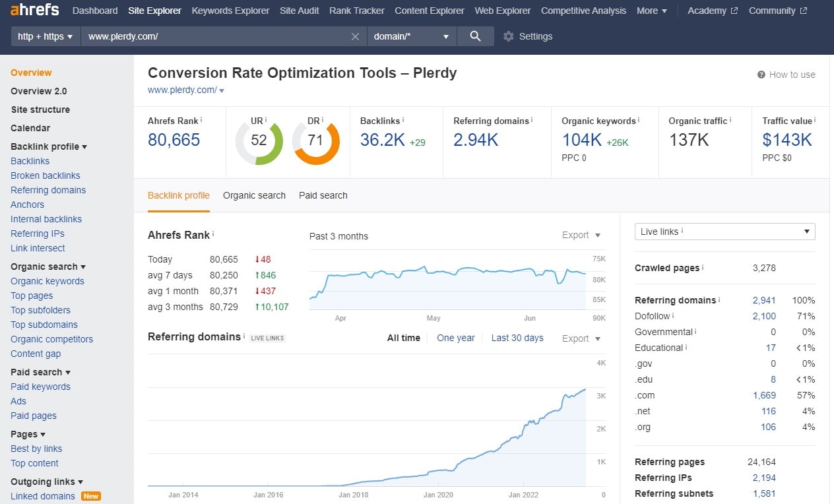Click info icon beside Traffic value
Image resolution: width=834 pixels, height=504 pixels.
(815, 120)
